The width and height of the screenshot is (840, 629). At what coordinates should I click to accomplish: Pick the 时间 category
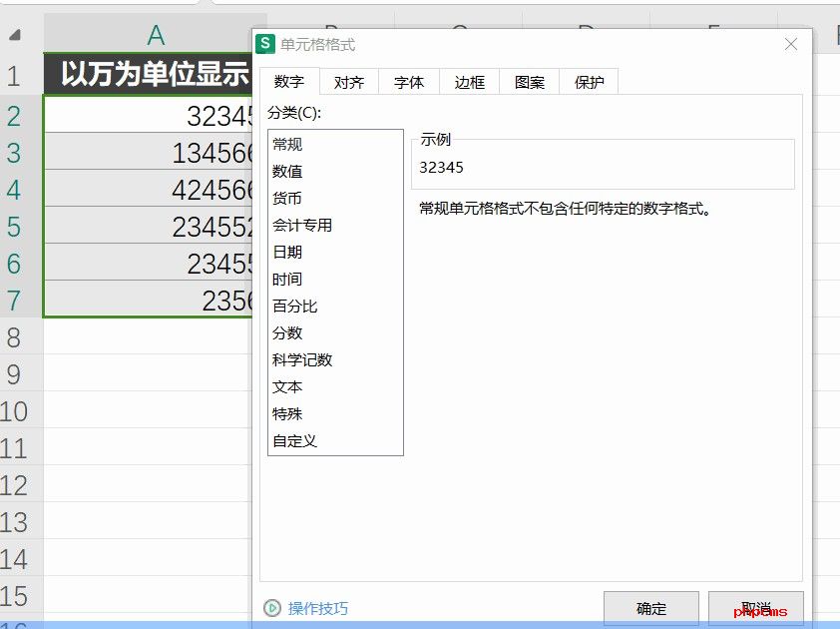coord(335,279)
